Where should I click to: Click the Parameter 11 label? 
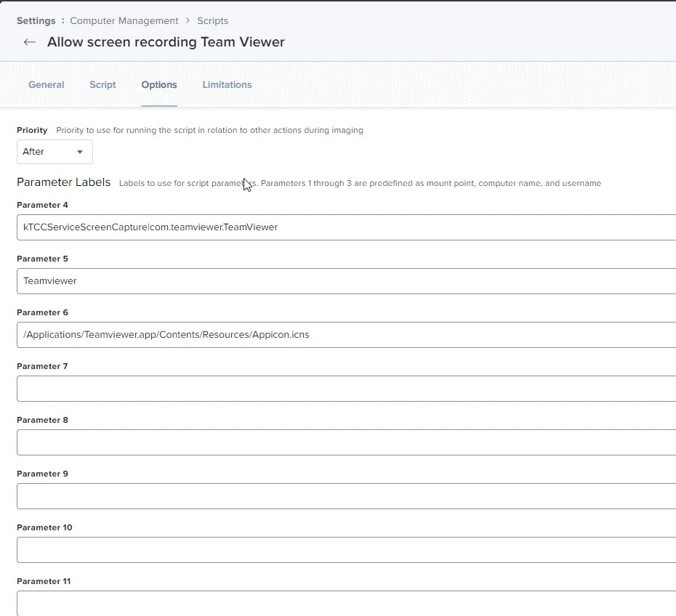point(44,581)
